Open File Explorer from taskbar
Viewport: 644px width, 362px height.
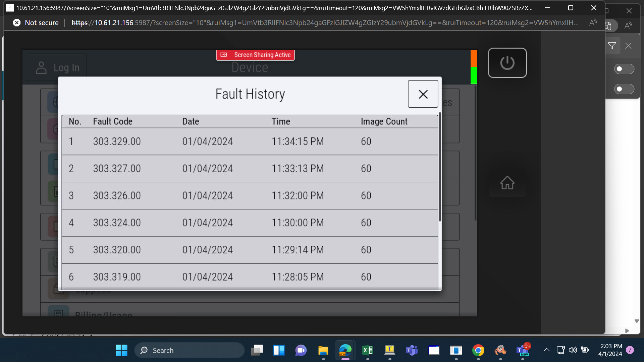point(323,350)
